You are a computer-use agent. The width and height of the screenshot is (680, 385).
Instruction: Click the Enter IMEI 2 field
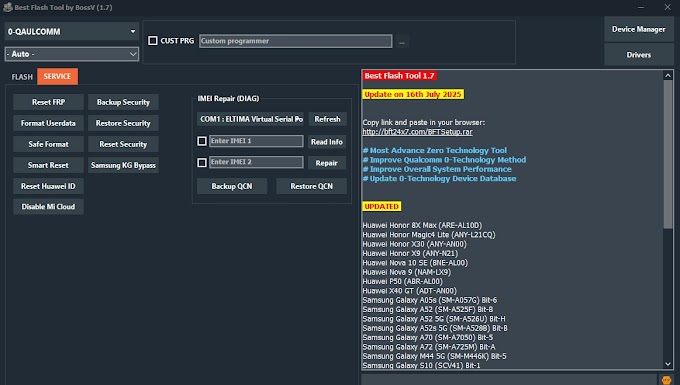pos(256,162)
